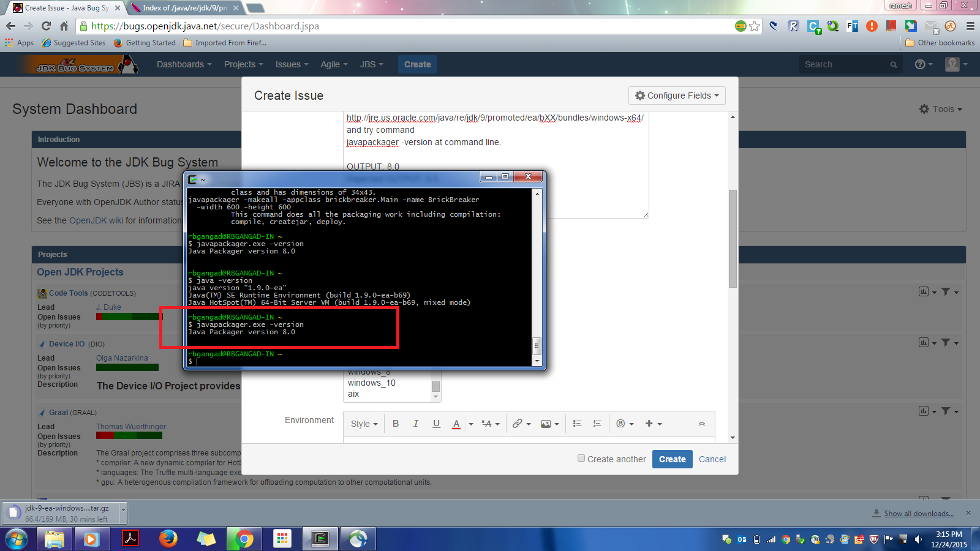
Task: Expand the Tools dropdown on dashboard
Action: (x=941, y=109)
